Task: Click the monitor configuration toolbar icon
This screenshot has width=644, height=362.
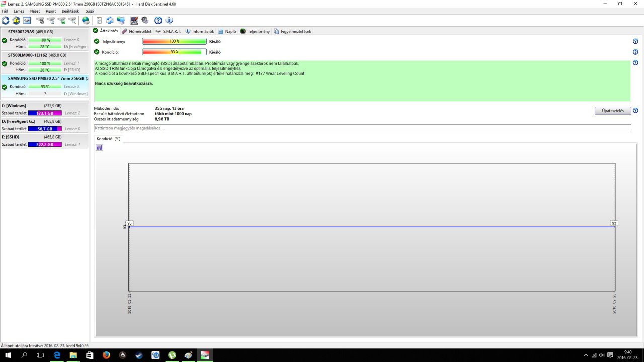Action: (x=134, y=20)
